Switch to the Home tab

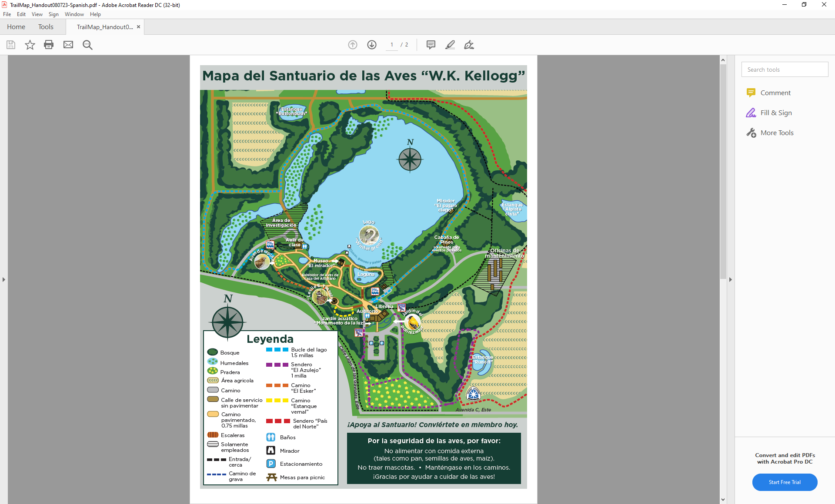[x=16, y=27]
